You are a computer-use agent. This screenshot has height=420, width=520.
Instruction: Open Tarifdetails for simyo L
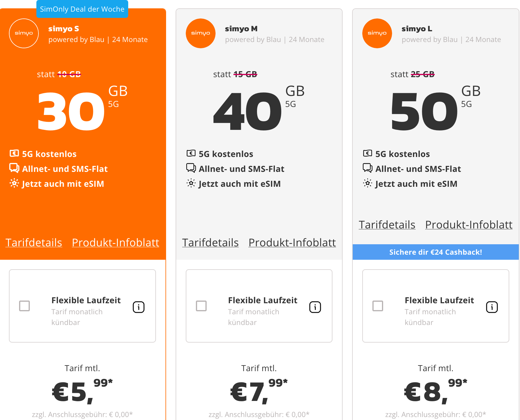coord(387,225)
